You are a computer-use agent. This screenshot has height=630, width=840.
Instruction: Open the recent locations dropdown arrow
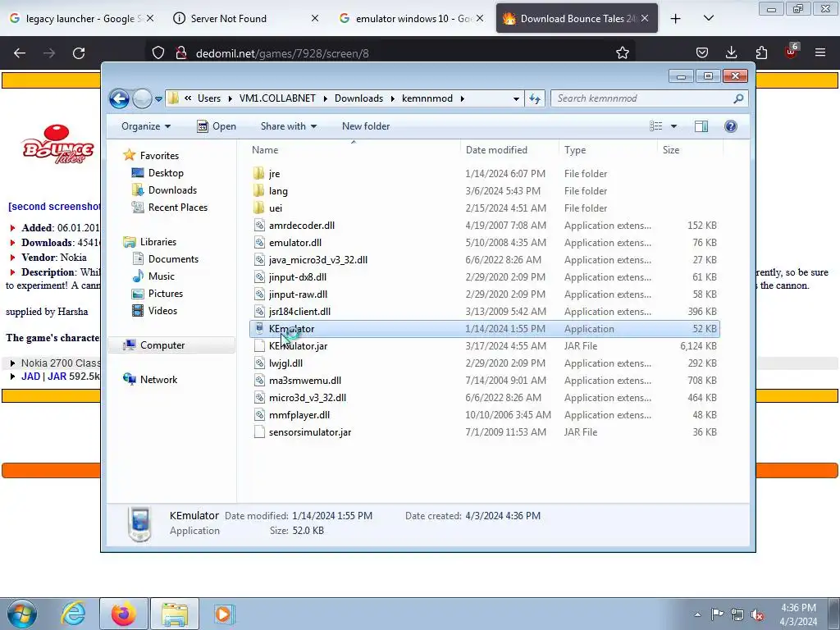pyautogui.click(x=158, y=99)
